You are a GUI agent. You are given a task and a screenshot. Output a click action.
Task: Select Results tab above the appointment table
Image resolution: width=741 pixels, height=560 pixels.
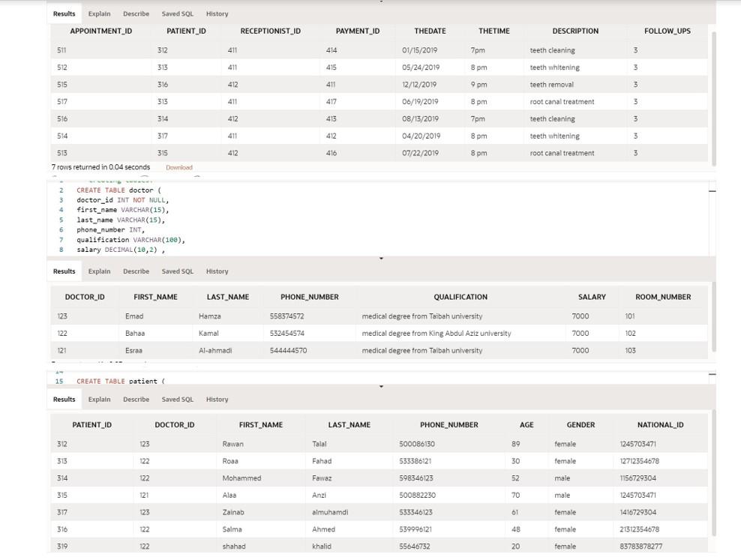click(x=64, y=13)
